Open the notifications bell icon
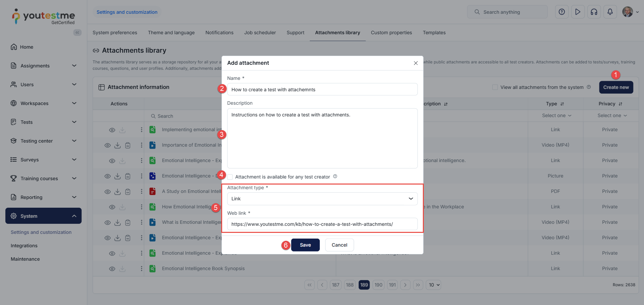 pos(610,12)
